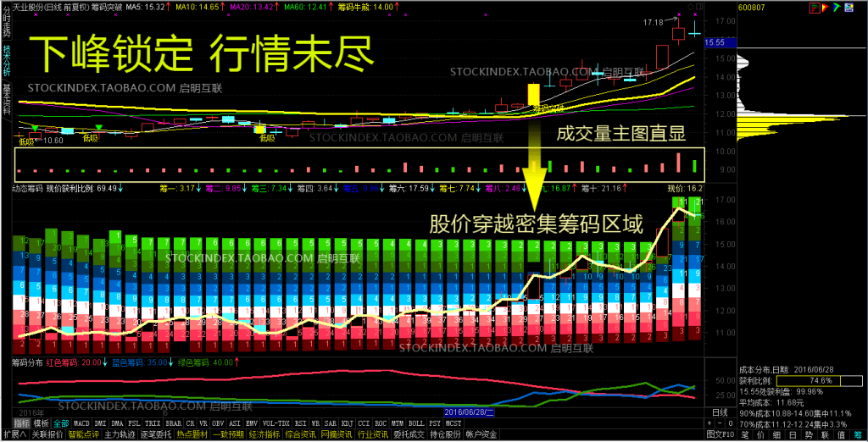Click the 0 reset button under 日线
The image size is (868, 442).
731,423
